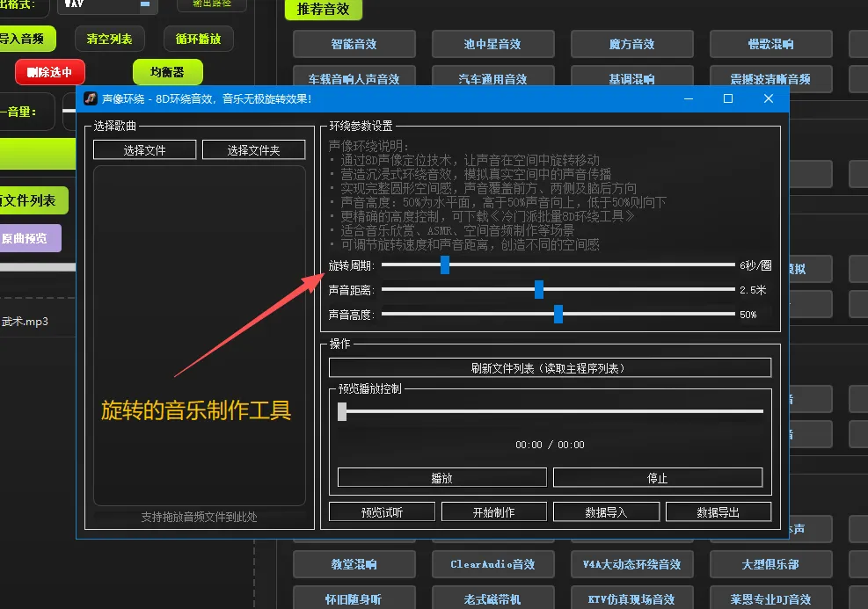This screenshot has width=868, height=609.
Task: Select 慢歌混响 preset in main window
Action: point(770,44)
